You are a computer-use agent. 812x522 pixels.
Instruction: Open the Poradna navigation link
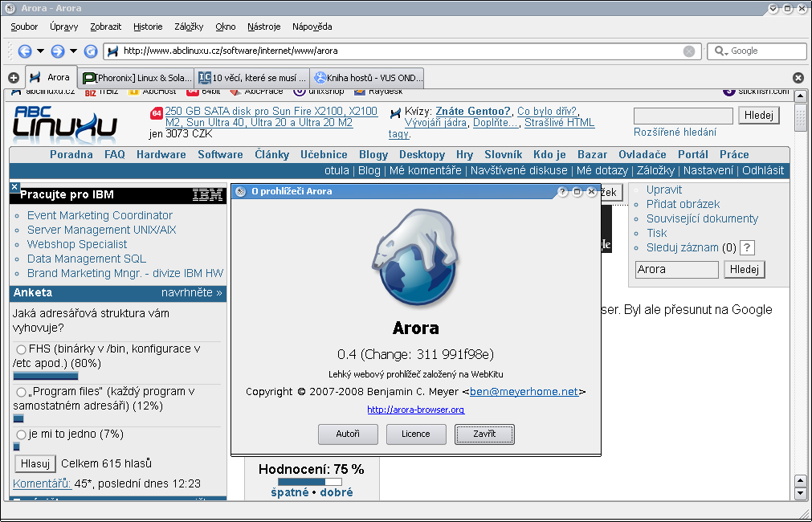71,154
